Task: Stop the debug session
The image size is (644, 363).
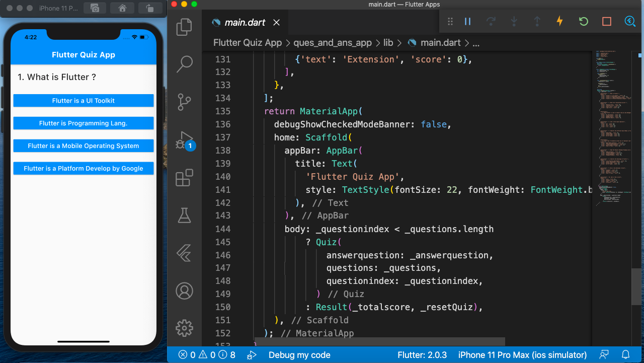Action: point(606,21)
